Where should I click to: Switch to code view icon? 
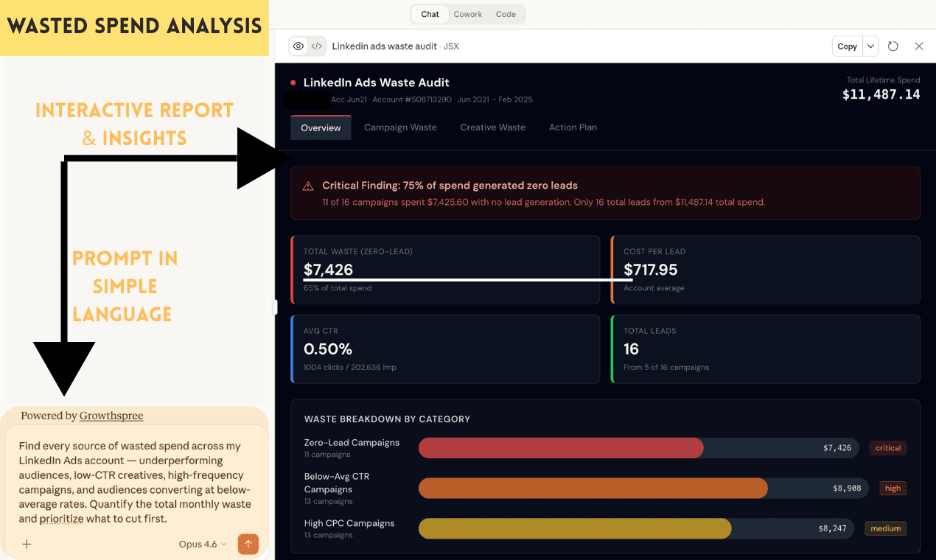point(316,46)
